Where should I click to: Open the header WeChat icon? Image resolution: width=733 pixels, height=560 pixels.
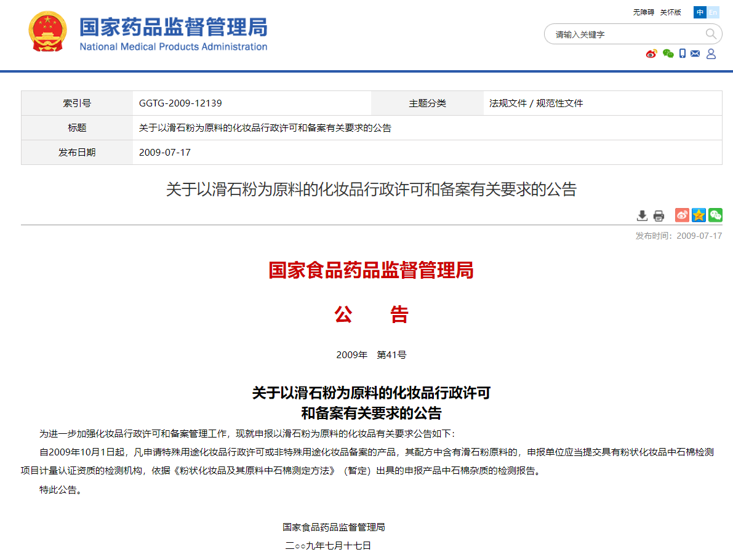point(668,54)
